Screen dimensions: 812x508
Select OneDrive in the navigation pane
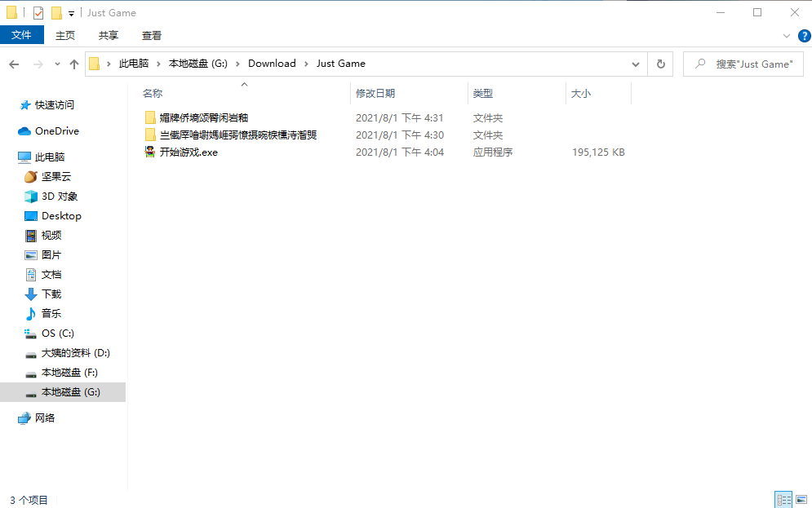57,131
